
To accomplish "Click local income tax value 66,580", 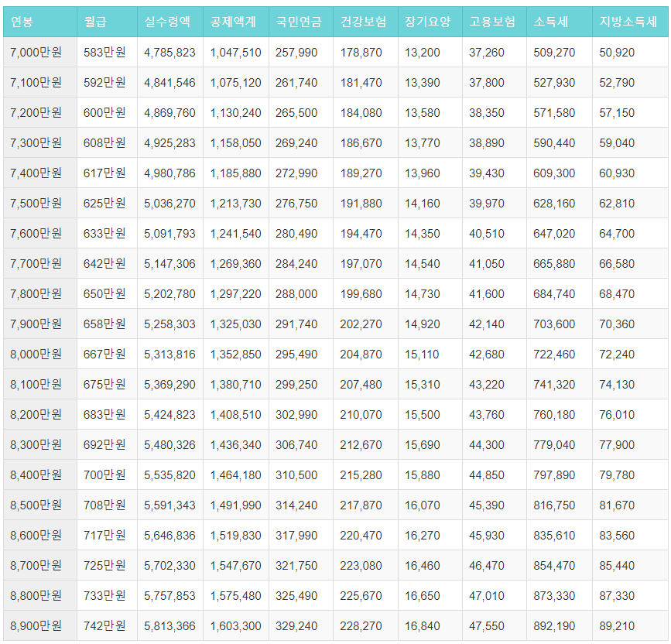I will [617, 264].
